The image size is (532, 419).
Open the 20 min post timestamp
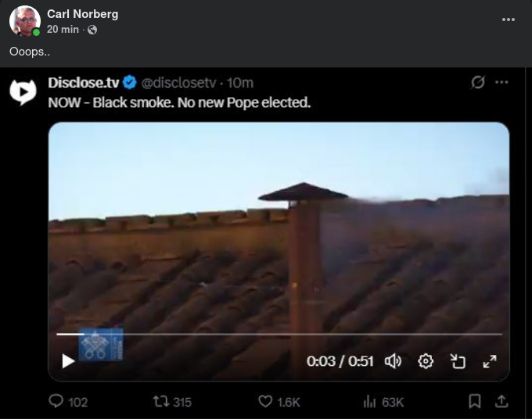(x=63, y=30)
